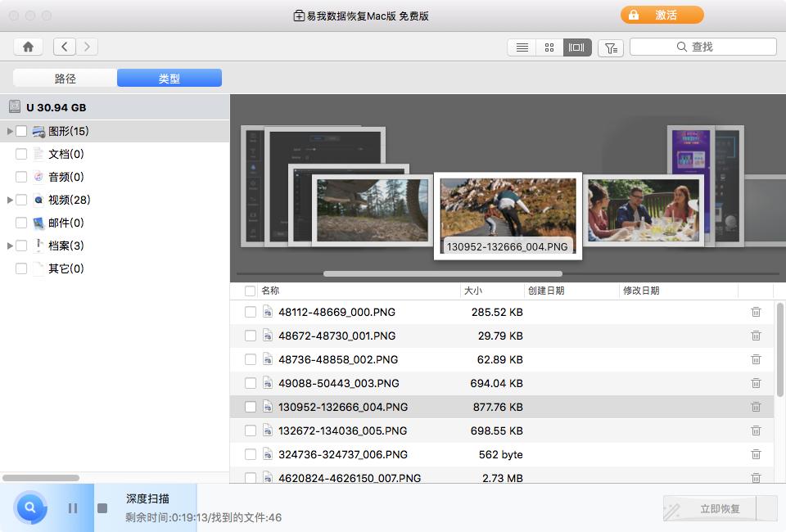The image size is (786, 532).
Task: Pause the deep scan
Action: pyautogui.click(x=72, y=507)
